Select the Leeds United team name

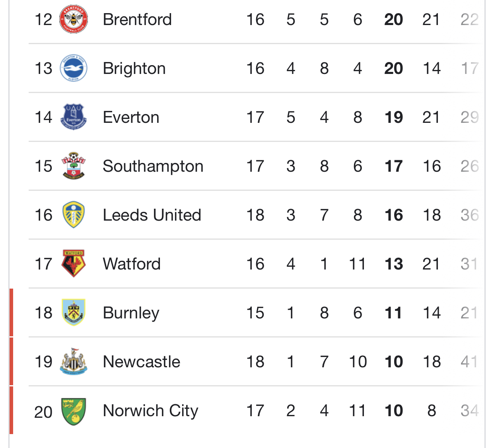click(x=152, y=215)
